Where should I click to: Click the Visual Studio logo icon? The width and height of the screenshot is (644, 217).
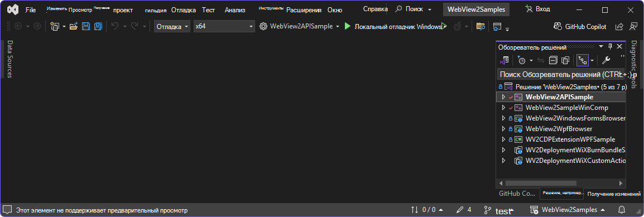tap(13, 9)
